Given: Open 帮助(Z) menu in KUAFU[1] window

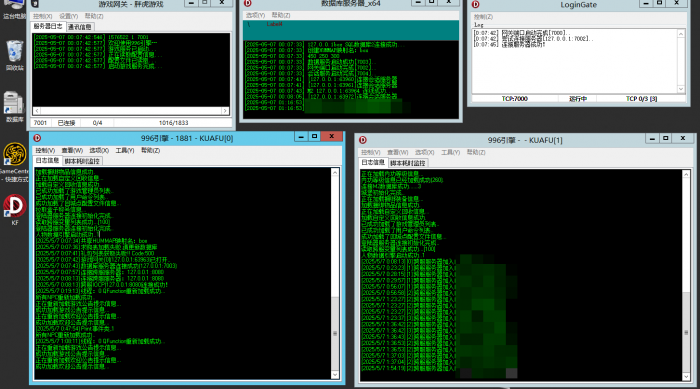Looking at the screenshot, I should (476, 152).
